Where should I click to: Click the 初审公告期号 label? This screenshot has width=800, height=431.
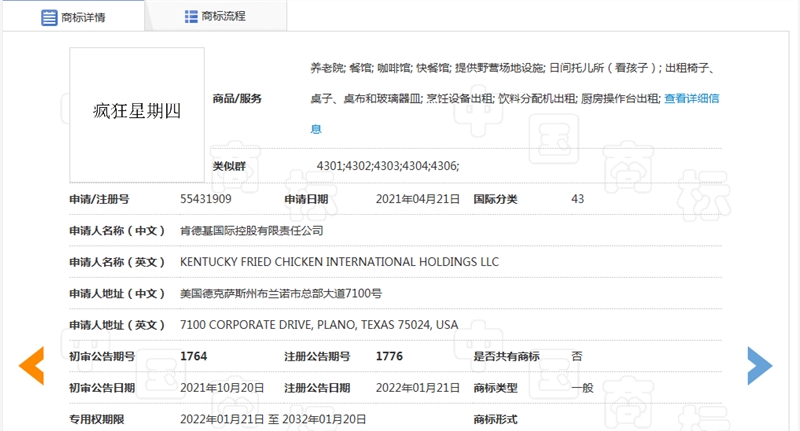102,356
